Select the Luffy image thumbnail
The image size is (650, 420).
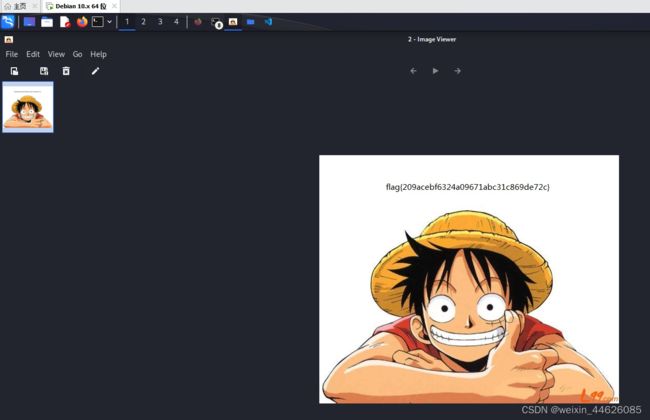pyautogui.click(x=28, y=107)
